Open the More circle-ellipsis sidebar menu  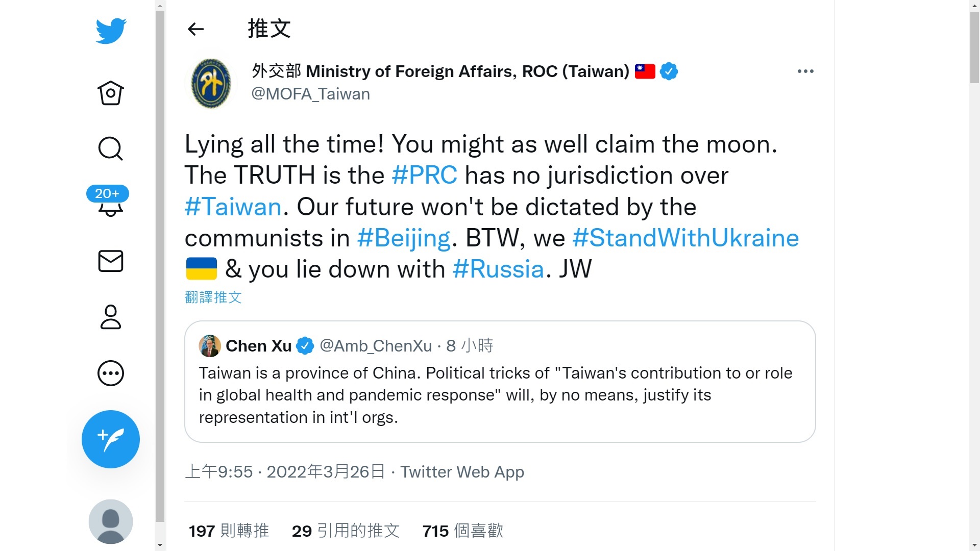(110, 373)
